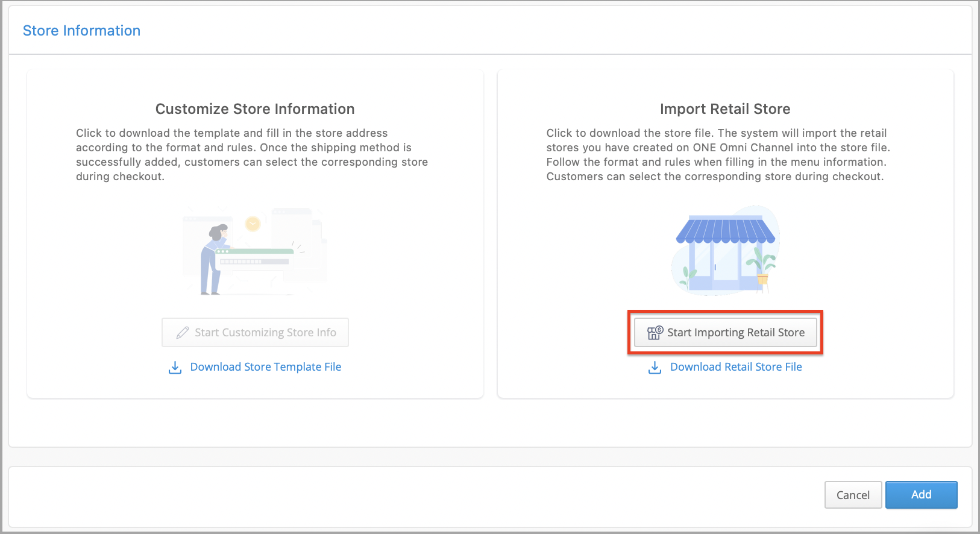Screen dimensions: 980x534
Task: Click the Store Information heading
Action: (x=81, y=31)
